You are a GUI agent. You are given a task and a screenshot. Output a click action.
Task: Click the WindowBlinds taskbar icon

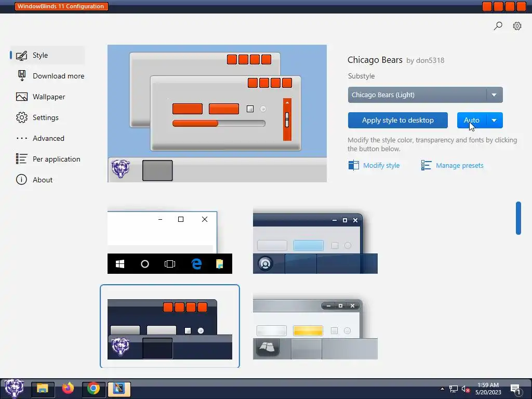point(119,389)
